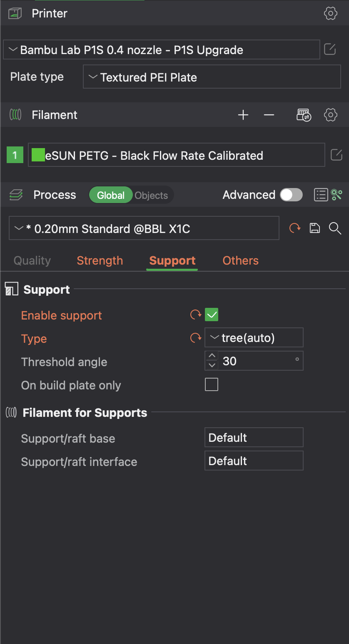Edit the eSUN PETG filament preset
This screenshot has height=644, width=349.
point(336,155)
